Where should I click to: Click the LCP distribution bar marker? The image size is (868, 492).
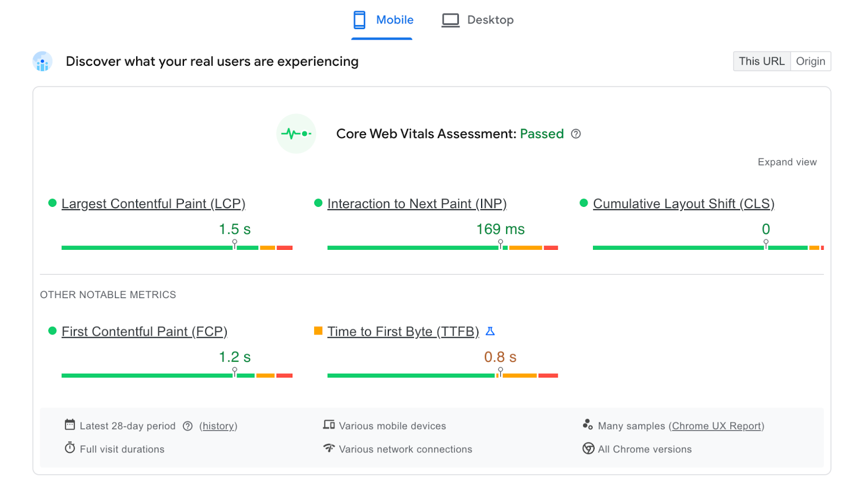(234, 244)
